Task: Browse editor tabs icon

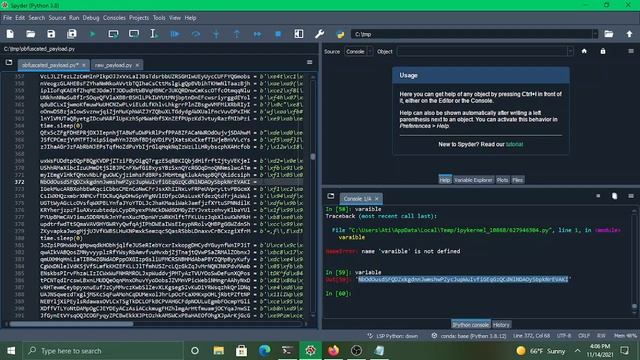Action: click(x=9, y=62)
